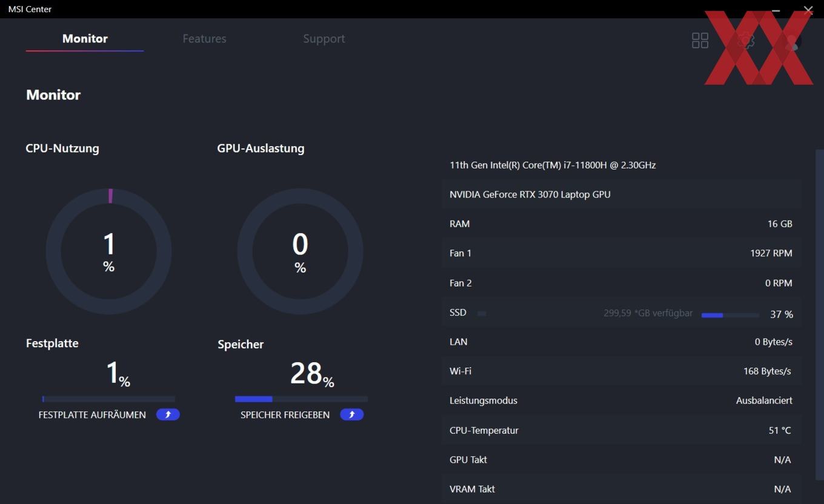Image resolution: width=824 pixels, height=504 pixels.
Task: Click SPEICHER FREIGEBEN label
Action: point(285,415)
